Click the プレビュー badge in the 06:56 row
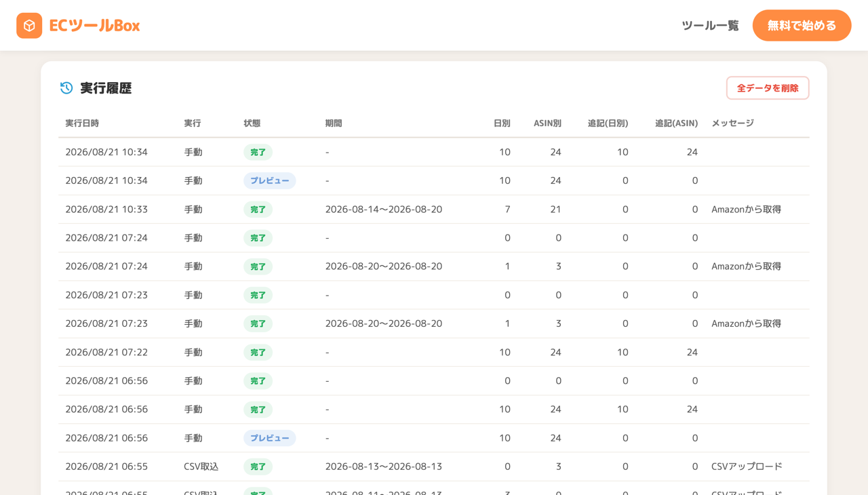 coord(270,438)
